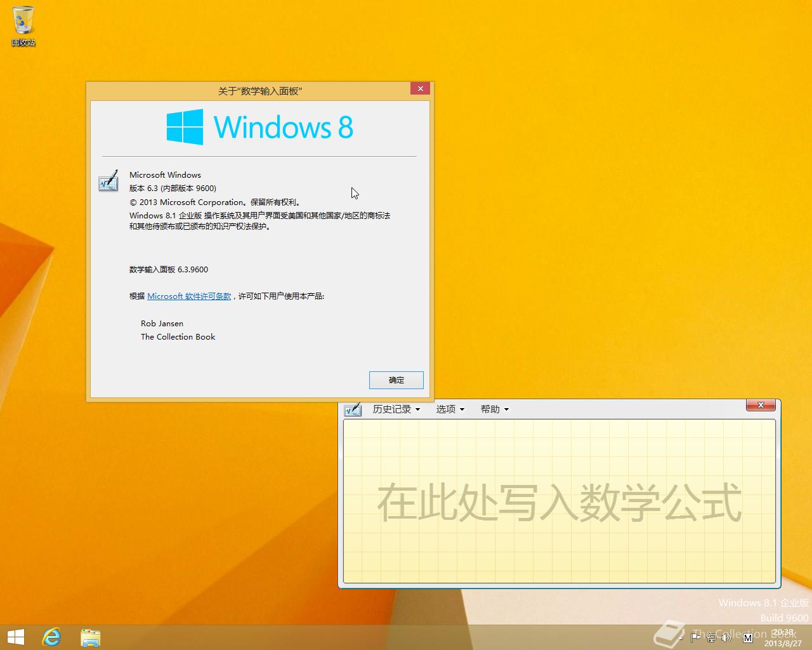Viewport: 812px width, 650px height.
Task: Open File Explorer from the taskbar
Action: (90, 637)
